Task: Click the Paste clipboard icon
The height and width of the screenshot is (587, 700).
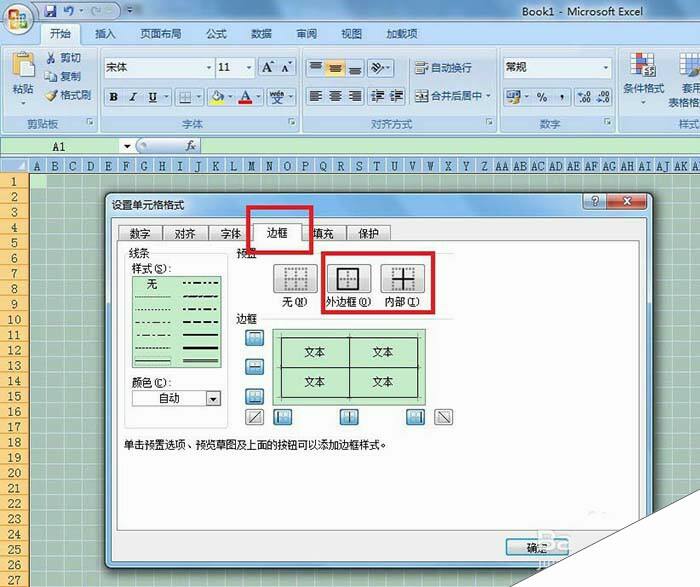Action: pos(23,66)
